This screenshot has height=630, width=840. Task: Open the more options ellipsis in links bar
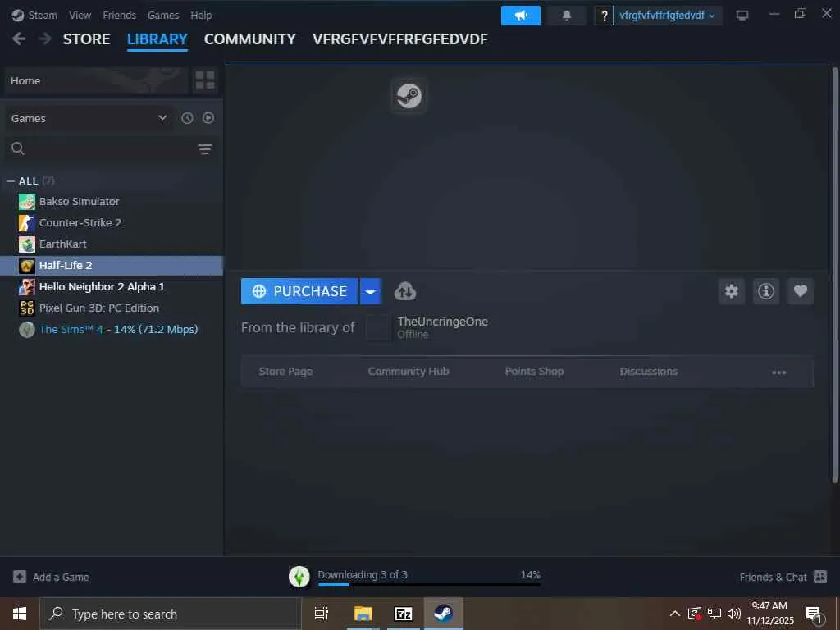coord(779,372)
